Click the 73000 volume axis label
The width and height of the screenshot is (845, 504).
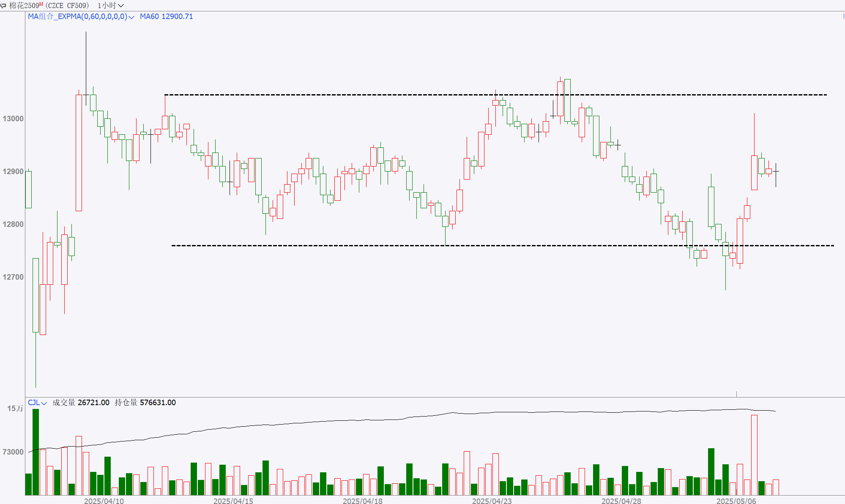coord(13,452)
